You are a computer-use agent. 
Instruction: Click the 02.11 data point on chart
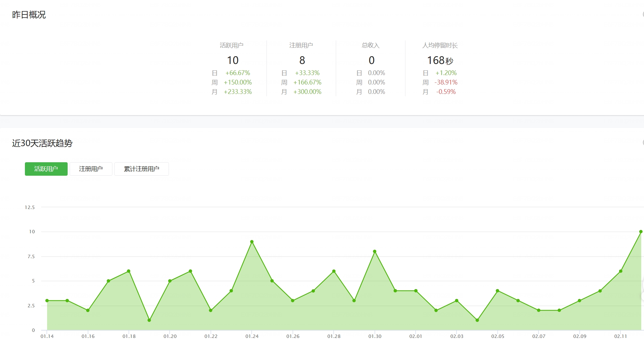coord(620,271)
